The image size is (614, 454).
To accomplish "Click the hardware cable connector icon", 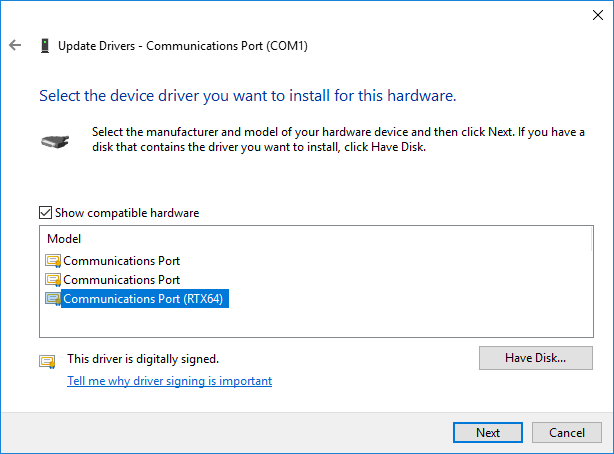I will pos(55,141).
